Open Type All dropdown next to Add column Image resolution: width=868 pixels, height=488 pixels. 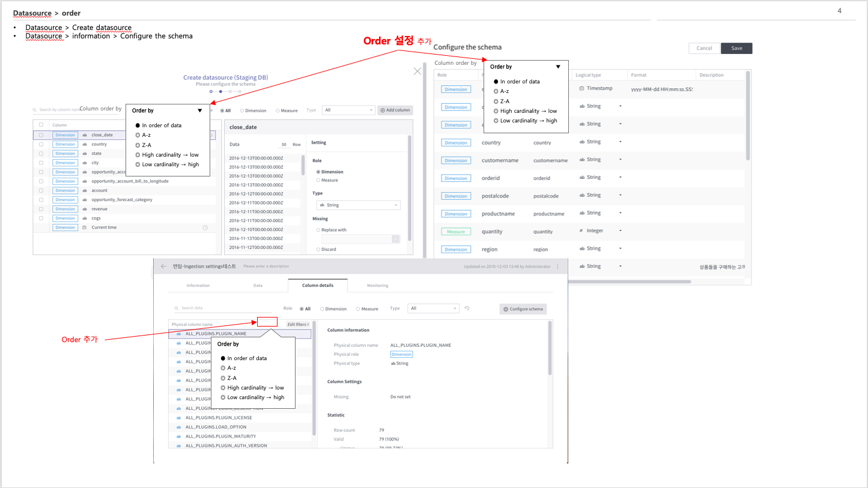tap(349, 110)
